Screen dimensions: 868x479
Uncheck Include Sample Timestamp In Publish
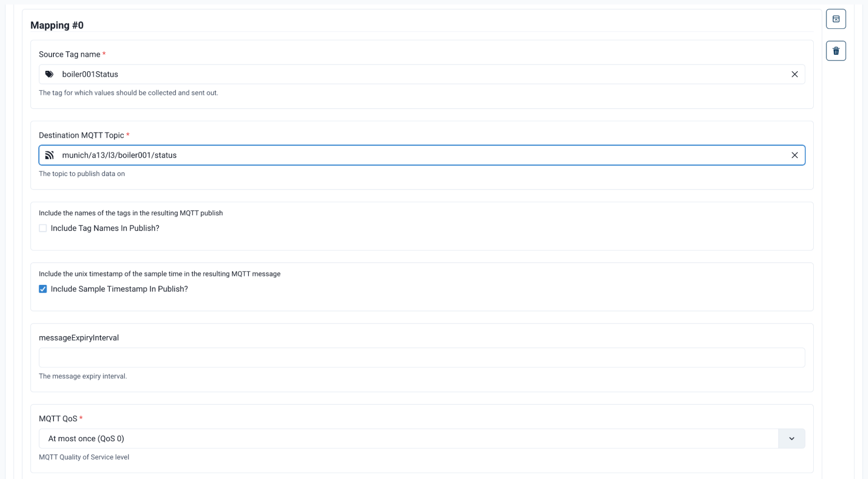43,289
